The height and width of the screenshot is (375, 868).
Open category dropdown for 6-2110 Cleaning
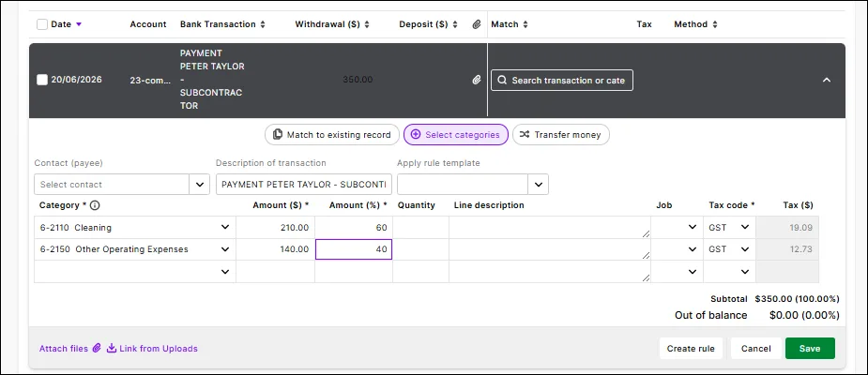click(225, 227)
